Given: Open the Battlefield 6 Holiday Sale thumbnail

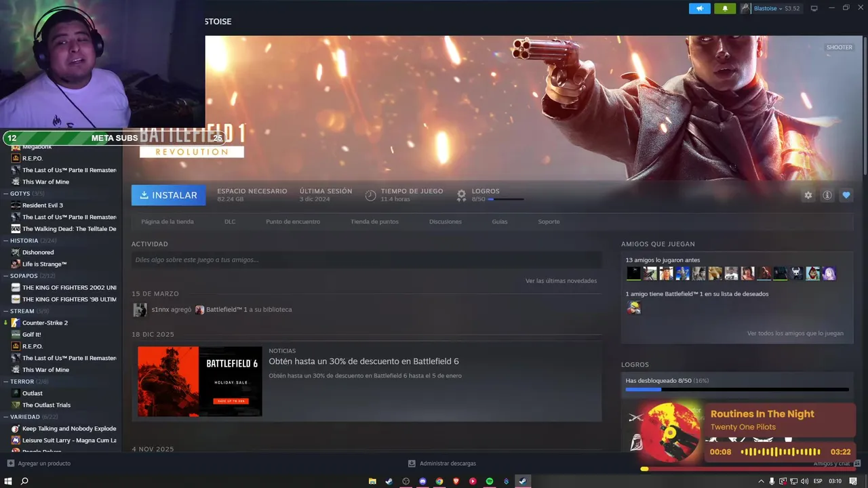Looking at the screenshot, I should 200,382.
